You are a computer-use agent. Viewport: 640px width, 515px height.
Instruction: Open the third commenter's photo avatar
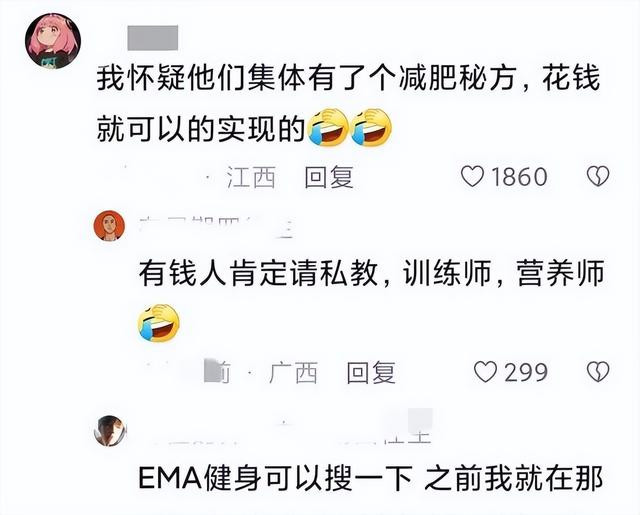click(110, 431)
